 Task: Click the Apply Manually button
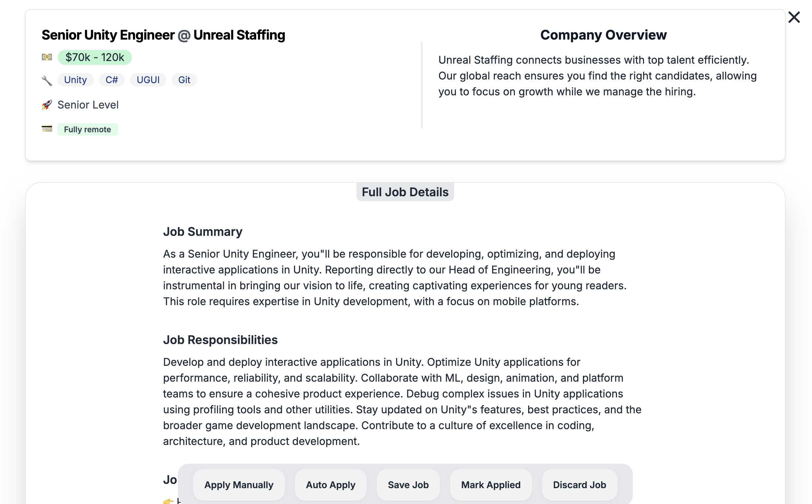239,485
